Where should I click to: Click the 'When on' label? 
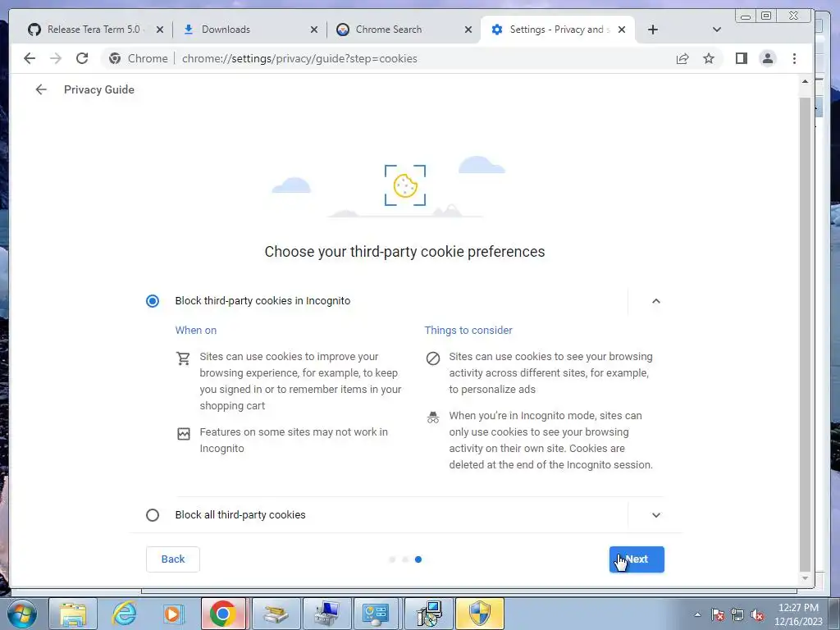point(196,330)
